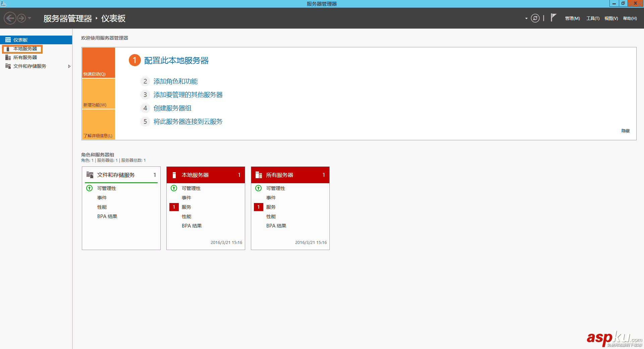Open dropdown arrow left of refresh icon
The width and height of the screenshot is (644, 349).
tap(526, 18)
